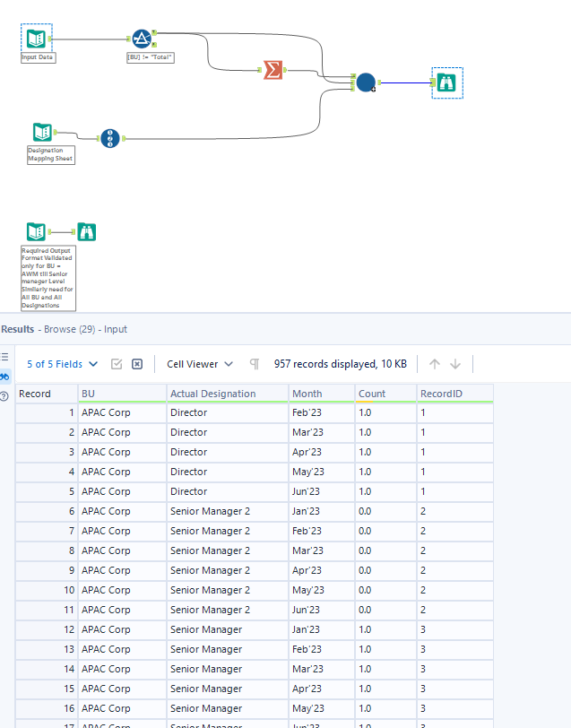
Task: Click APAC Corp cell in record 15
Action: point(122,689)
